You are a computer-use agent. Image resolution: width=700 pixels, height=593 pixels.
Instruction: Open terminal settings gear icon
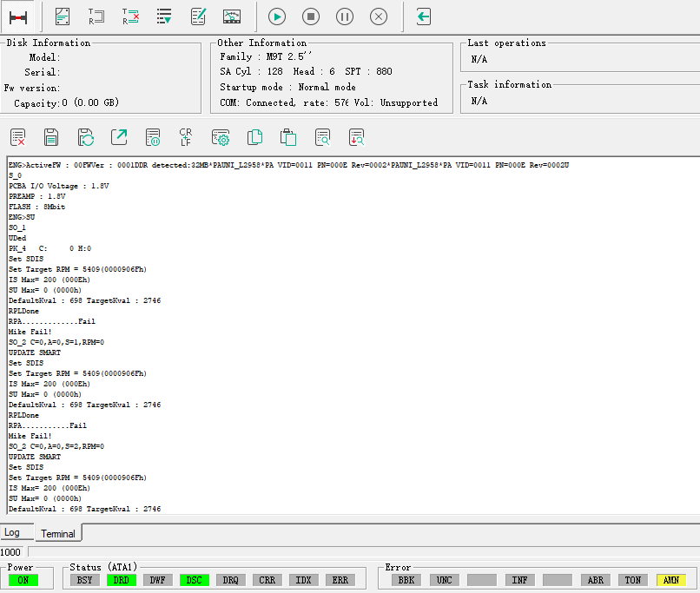click(x=221, y=137)
